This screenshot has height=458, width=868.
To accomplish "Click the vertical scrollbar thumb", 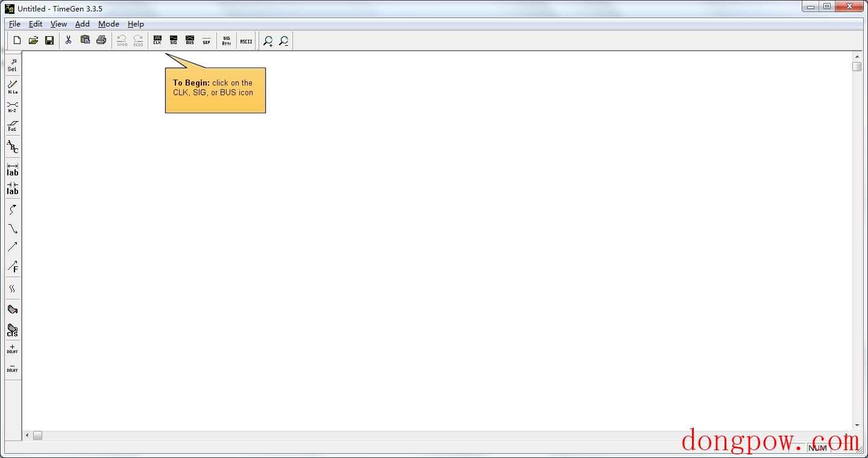I will pyautogui.click(x=857, y=66).
